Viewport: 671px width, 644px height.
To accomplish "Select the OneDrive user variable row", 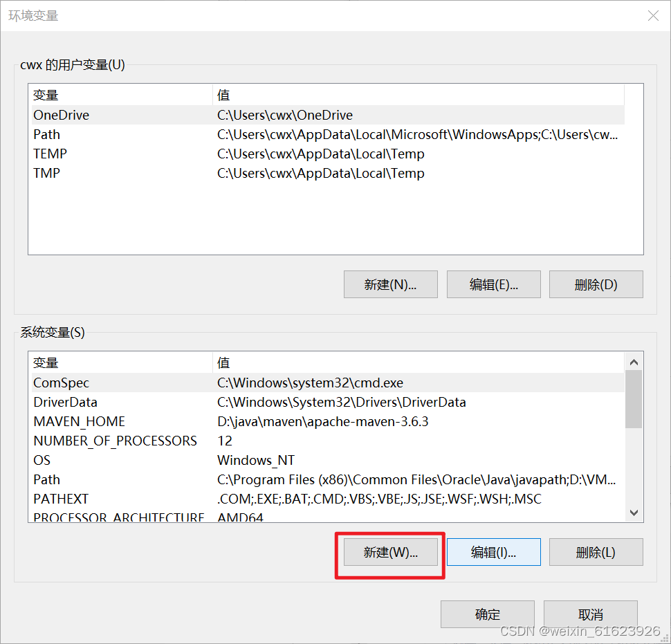I will pyautogui.click(x=328, y=115).
